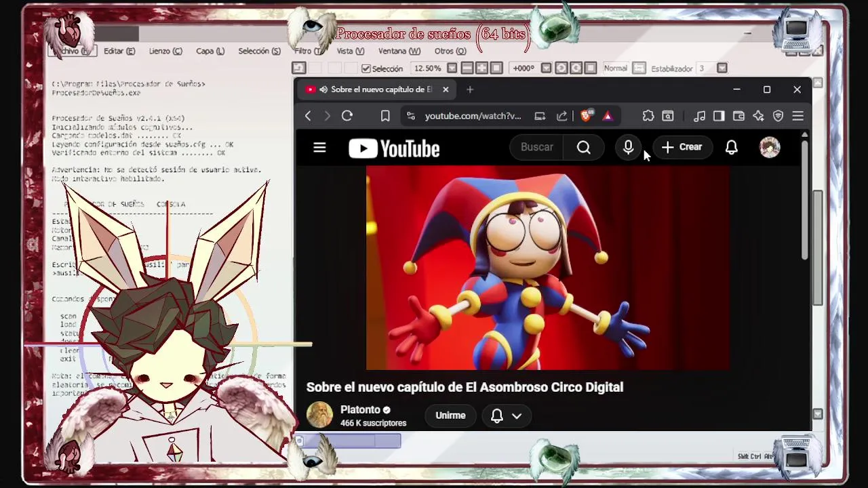Viewport: 868px width, 488px height.
Task: Open the Brave Rewards triangle icon
Action: tap(608, 116)
